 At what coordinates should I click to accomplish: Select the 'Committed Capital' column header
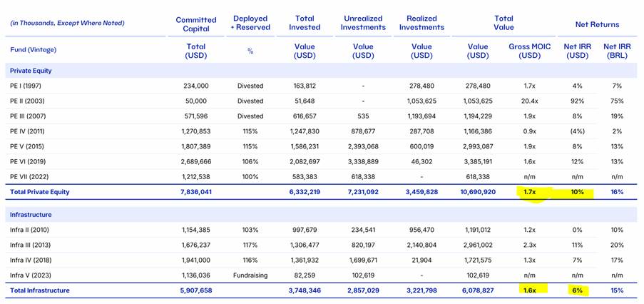click(196, 24)
